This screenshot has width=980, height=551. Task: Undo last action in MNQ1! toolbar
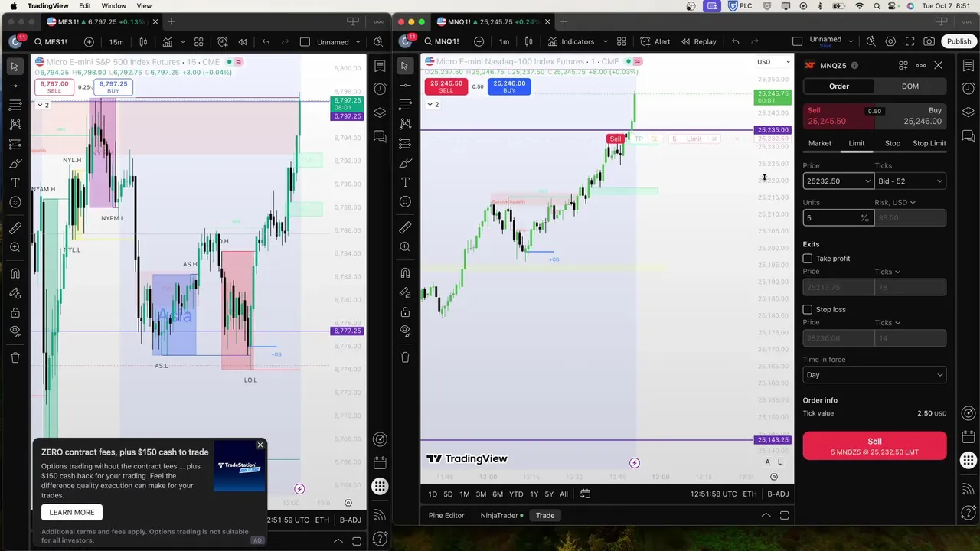[736, 41]
